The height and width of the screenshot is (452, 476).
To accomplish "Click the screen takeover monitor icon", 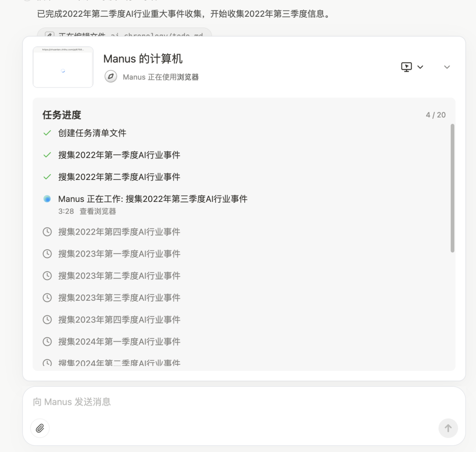I will click(406, 66).
